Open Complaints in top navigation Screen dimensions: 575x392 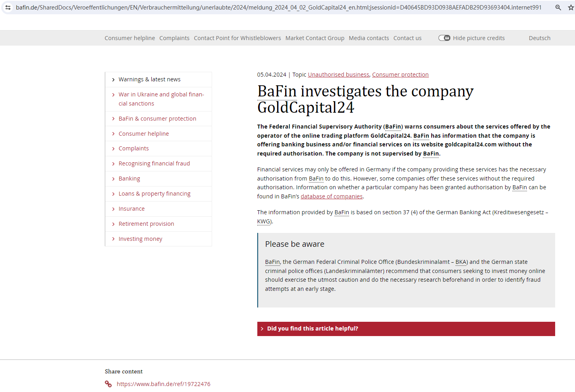[x=174, y=38]
